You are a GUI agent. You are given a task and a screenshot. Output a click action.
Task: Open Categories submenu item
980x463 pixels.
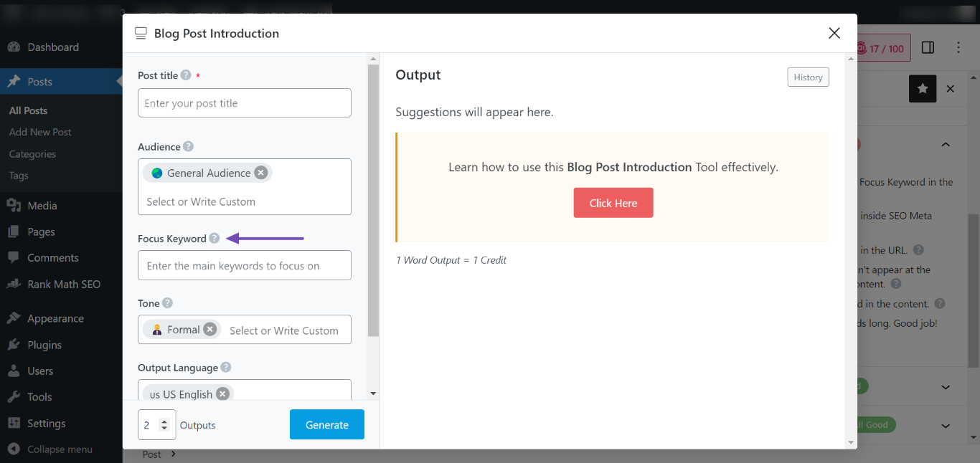pos(32,154)
